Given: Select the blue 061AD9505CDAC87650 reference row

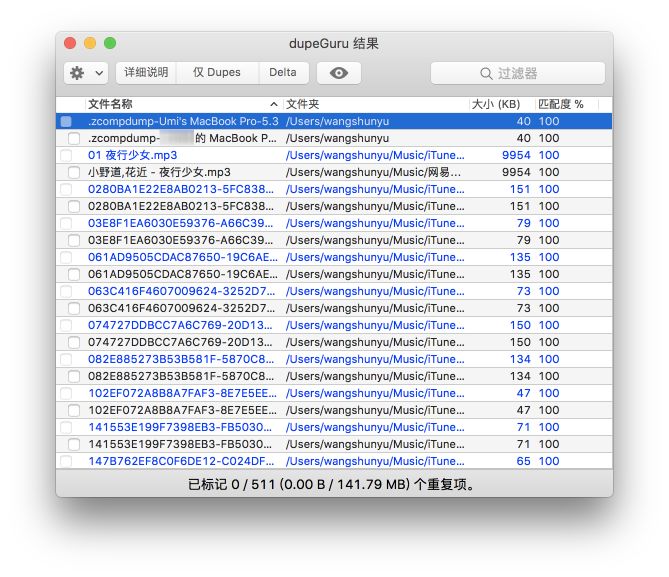Looking at the screenshot, I should [x=334, y=257].
